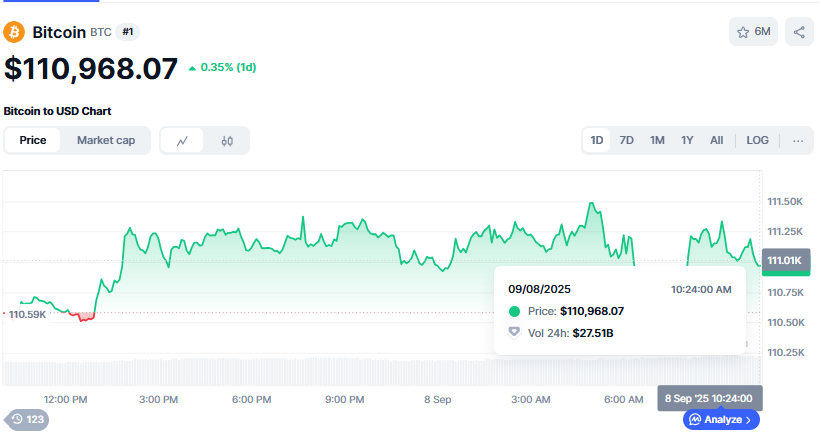Click the Analyze button
This screenshot has height=432, width=820.
(x=722, y=419)
